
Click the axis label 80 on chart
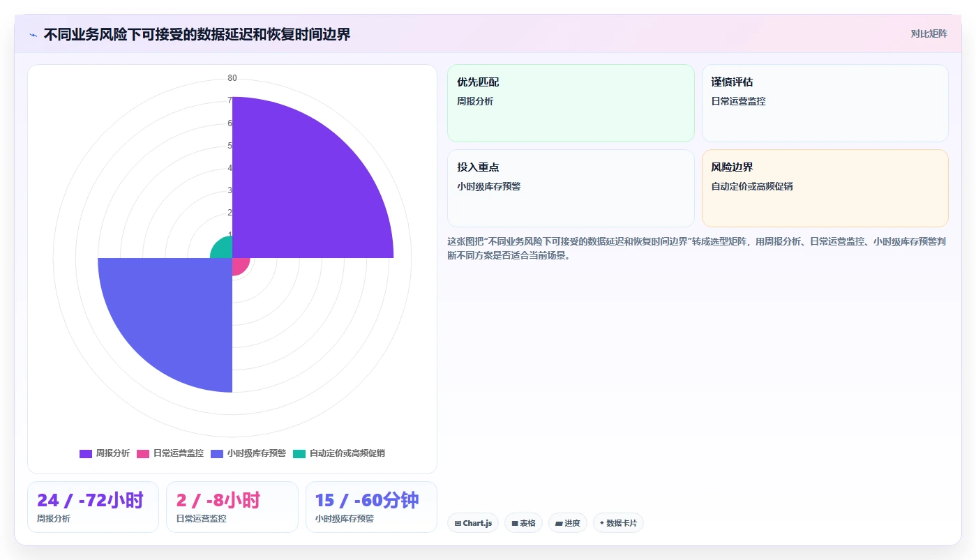pyautogui.click(x=232, y=78)
